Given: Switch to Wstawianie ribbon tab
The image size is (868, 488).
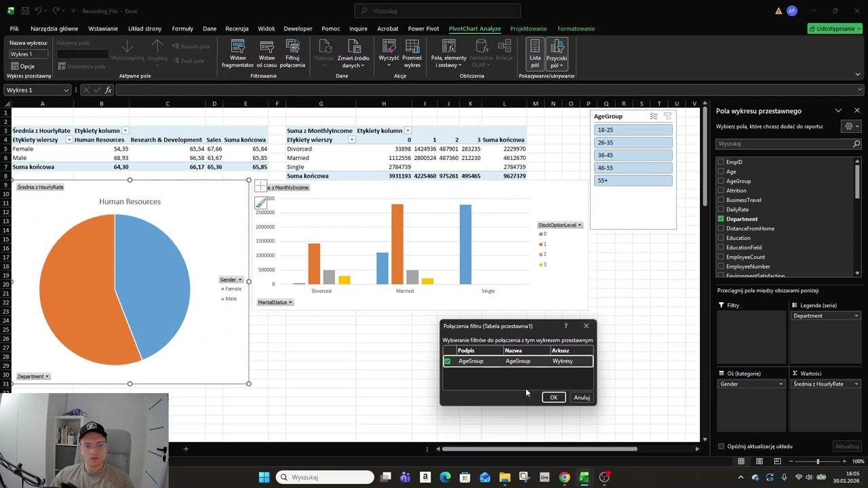Looking at the screenshot, I should [103, 28].
